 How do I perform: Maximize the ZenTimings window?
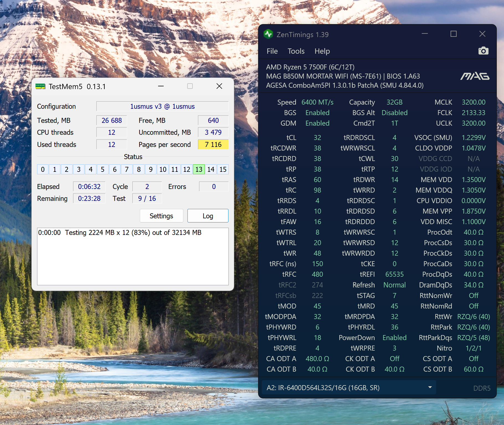point(454,34)
